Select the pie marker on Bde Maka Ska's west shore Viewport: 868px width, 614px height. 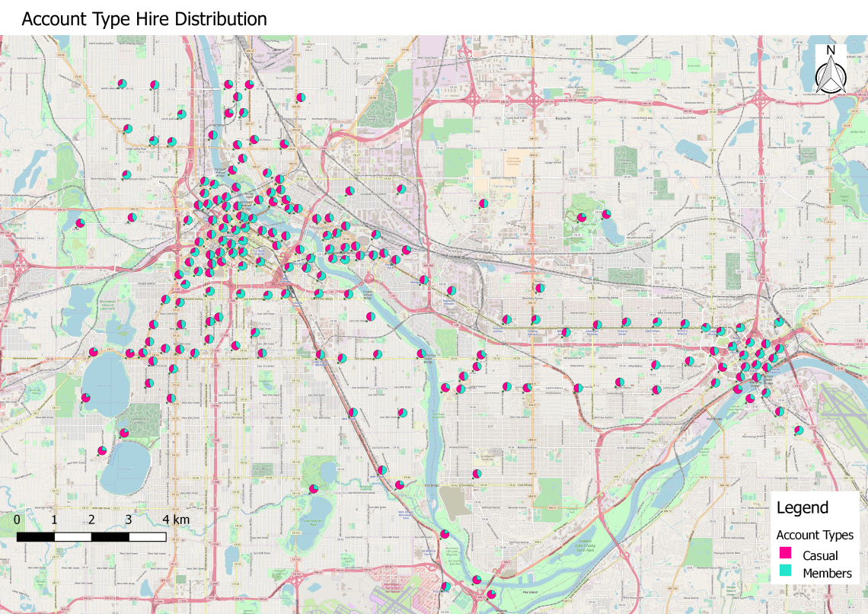85,398
